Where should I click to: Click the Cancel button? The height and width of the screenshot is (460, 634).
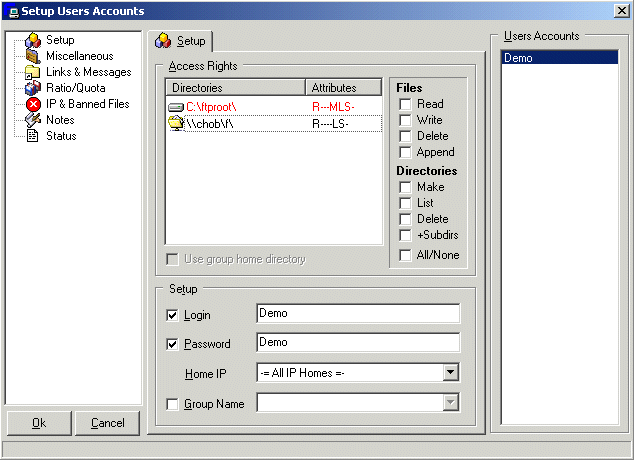(x=107, y=423)
